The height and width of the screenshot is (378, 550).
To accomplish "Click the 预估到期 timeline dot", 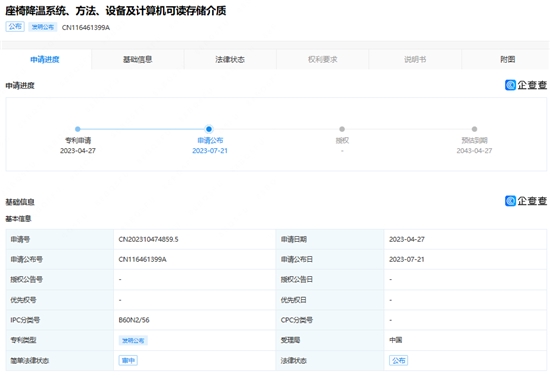I will (474, 129).
